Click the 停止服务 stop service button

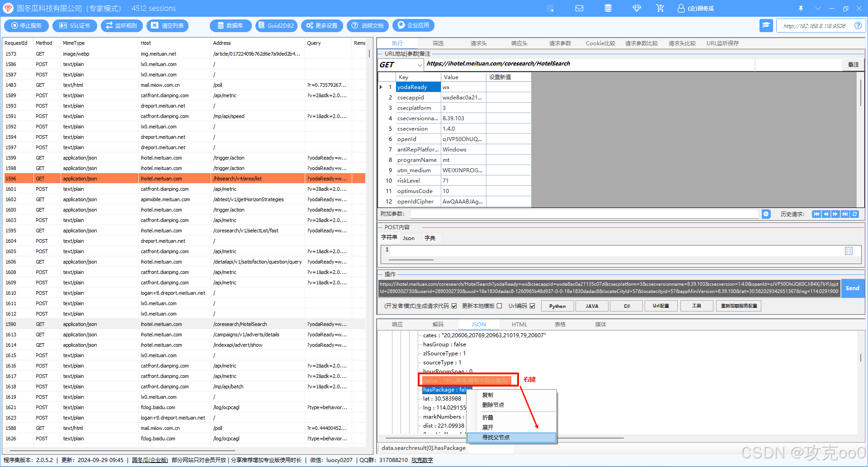26,26
